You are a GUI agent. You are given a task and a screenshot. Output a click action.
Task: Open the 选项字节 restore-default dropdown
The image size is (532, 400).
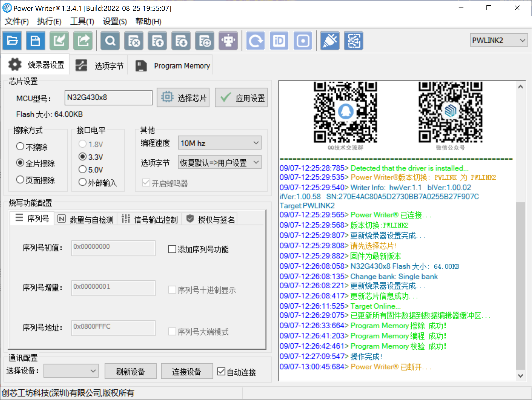(220, 162)
